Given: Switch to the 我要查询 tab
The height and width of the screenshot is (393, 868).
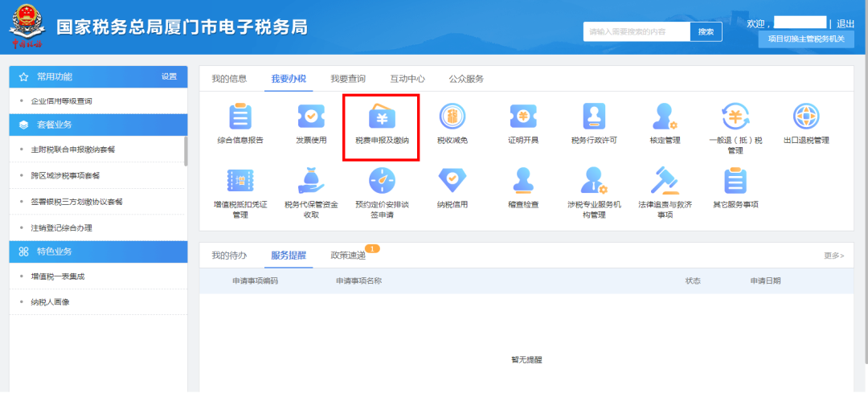Looking at the screenshot, I should [x=348, y=79].
